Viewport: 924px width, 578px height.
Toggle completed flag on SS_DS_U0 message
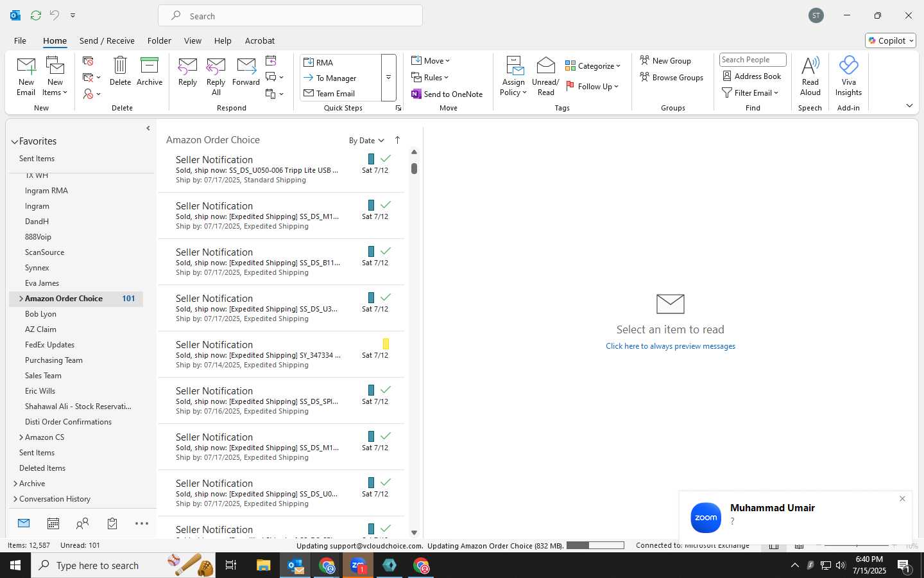[386, 482]
